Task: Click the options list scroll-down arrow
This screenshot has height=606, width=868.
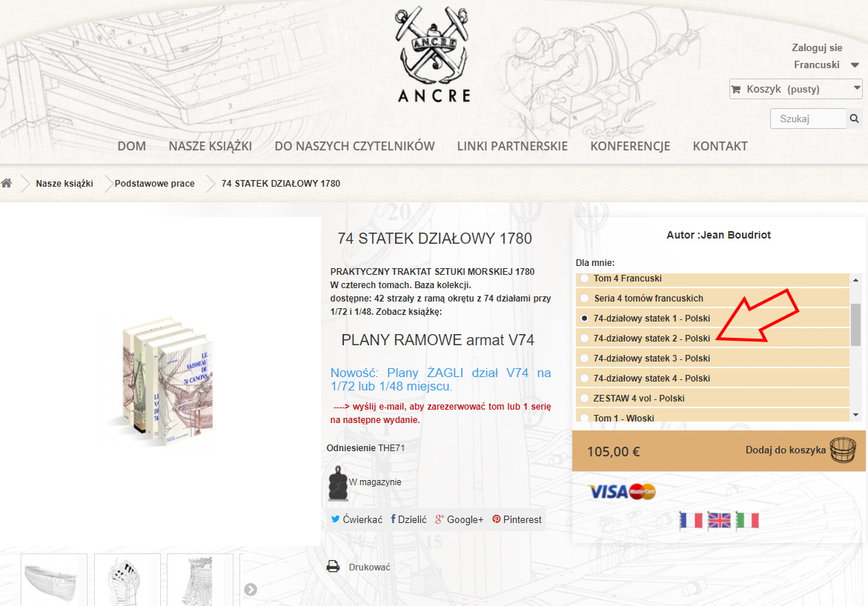Action: 855,415
